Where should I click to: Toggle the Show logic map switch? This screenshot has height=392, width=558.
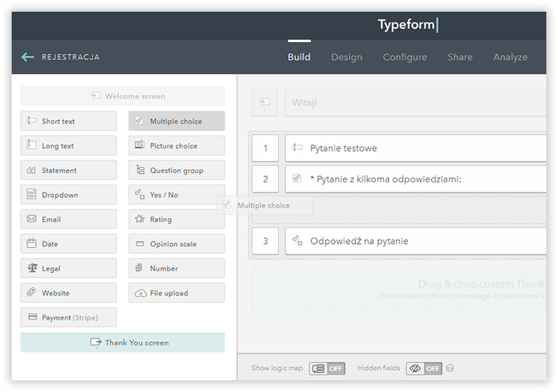coord(327,369)
